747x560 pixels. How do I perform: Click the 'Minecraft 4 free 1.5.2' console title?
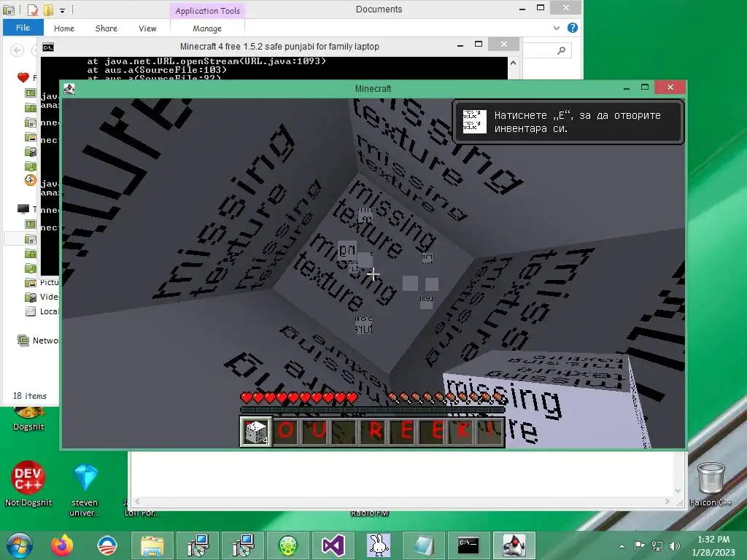click(x=279, y=47)
